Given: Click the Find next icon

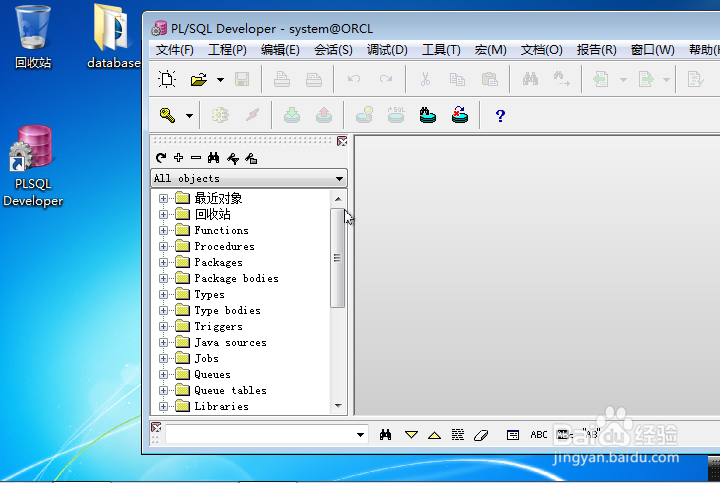Looking at the screenshot, I should [561, 79].
